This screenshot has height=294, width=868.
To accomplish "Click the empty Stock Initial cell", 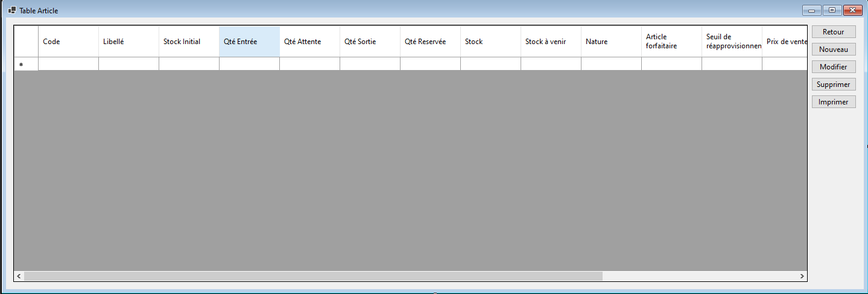I will pos(189,64).
